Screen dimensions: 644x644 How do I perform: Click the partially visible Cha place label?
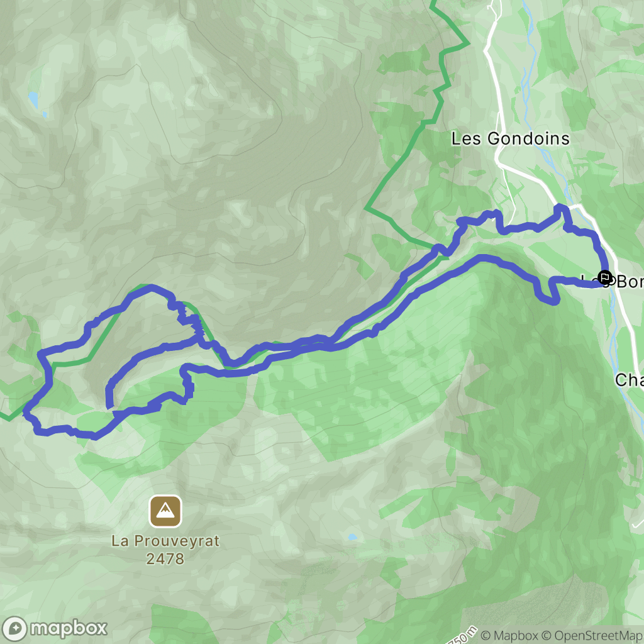pyautogui.click(x=629, y=380)
